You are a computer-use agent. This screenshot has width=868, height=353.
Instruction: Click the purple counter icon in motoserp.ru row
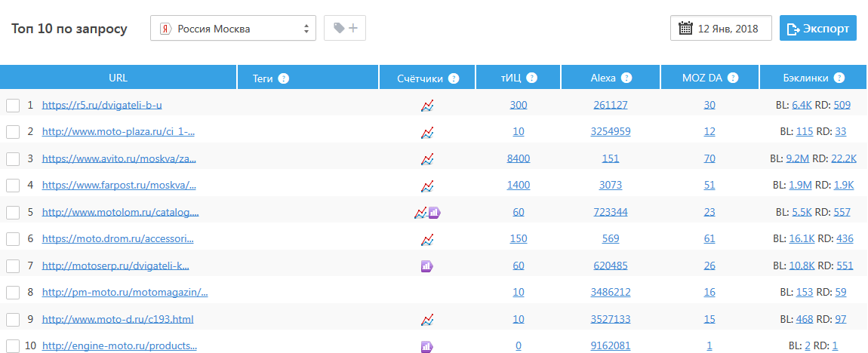click(x=426, y=266)
